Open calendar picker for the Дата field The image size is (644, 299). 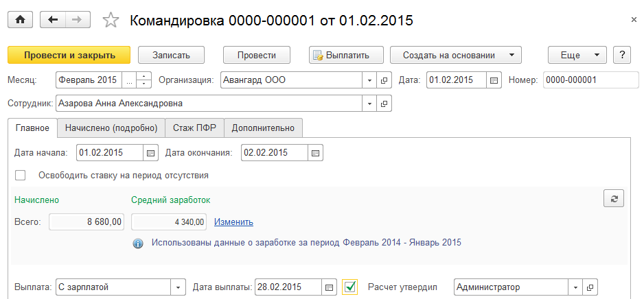click(494, 80)
